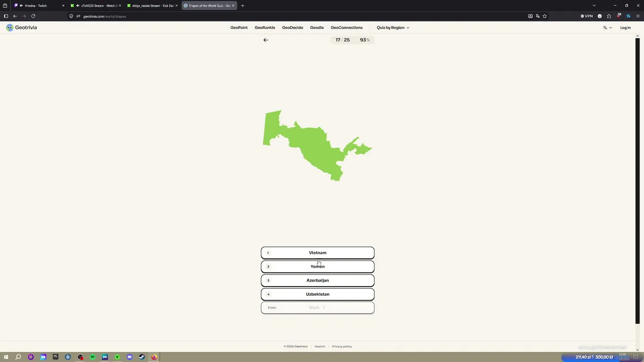Click the 93% score text

pos(365,40)
